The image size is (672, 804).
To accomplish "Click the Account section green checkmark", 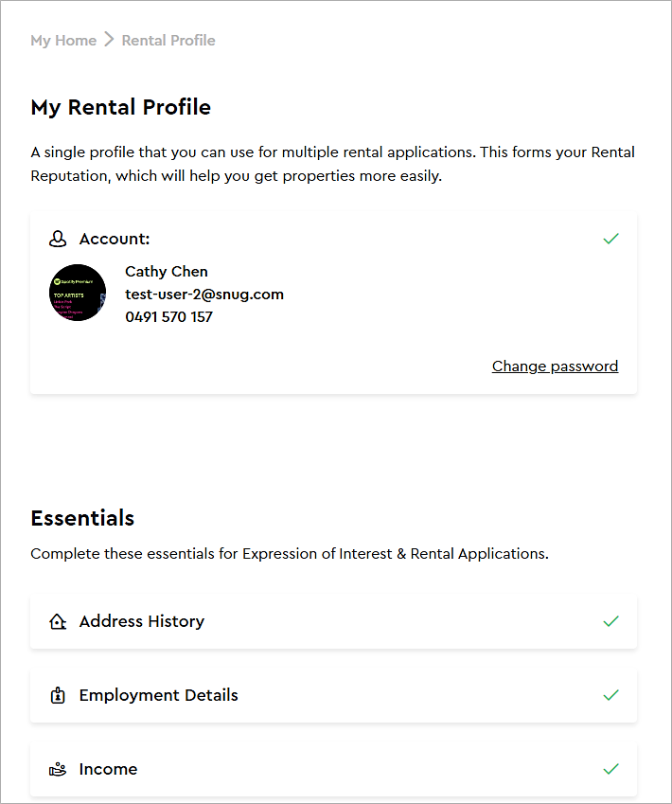I will [x=610, y=239].
